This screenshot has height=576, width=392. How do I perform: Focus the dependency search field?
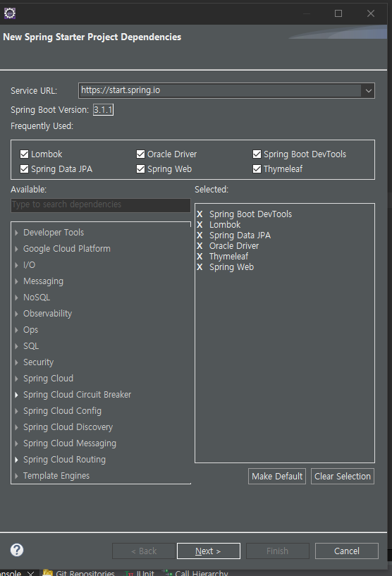coord(101,204)
